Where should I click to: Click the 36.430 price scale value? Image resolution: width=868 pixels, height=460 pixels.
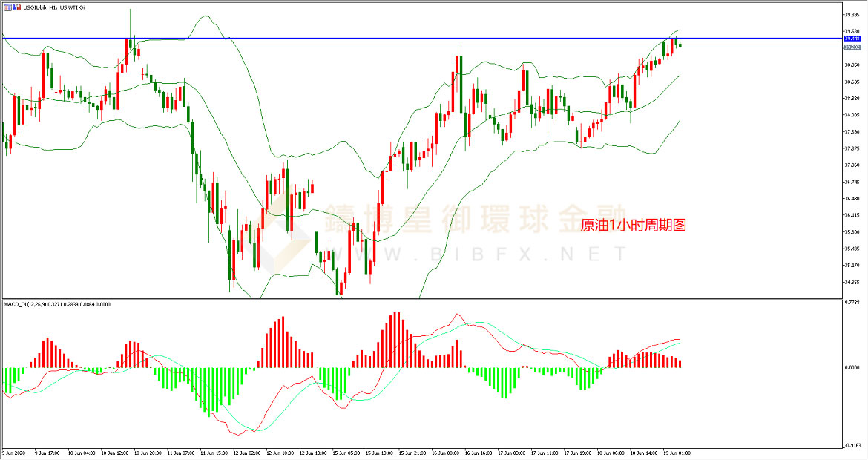(852, 198)
